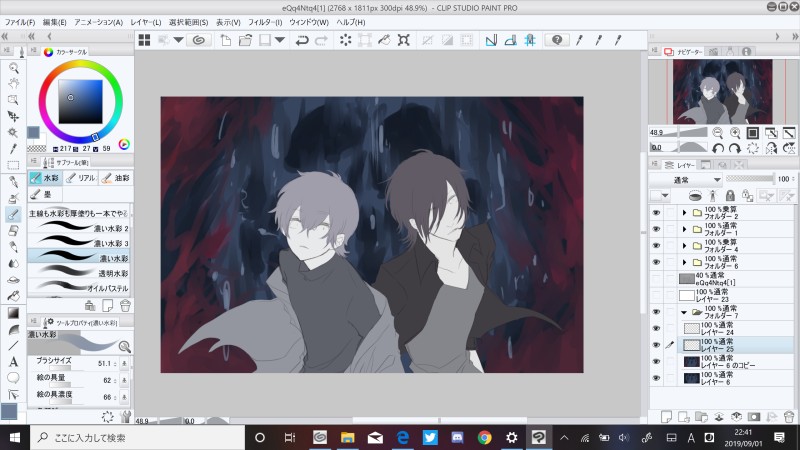Click the Undo arrow in toolbar
The width and height of the screenshot is (800, 450).
click(x=302, y=40)
